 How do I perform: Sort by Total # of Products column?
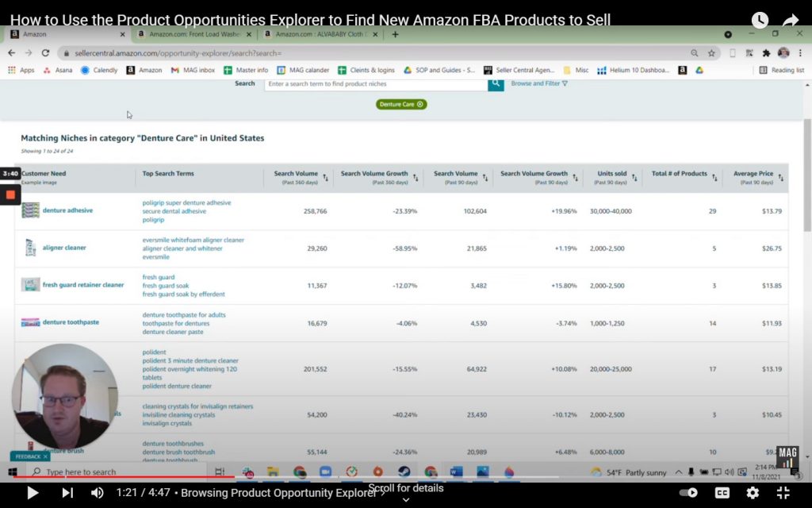714,178
